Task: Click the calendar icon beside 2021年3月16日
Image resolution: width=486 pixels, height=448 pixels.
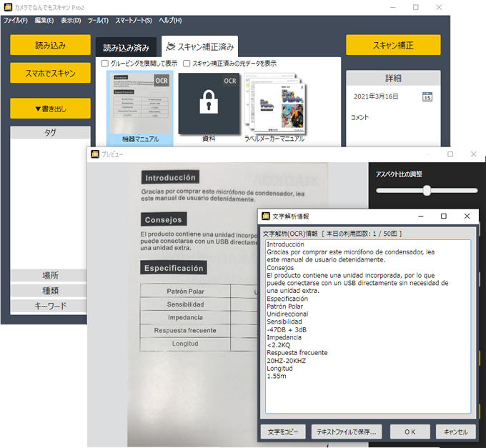Action: (x=427, y=97)
